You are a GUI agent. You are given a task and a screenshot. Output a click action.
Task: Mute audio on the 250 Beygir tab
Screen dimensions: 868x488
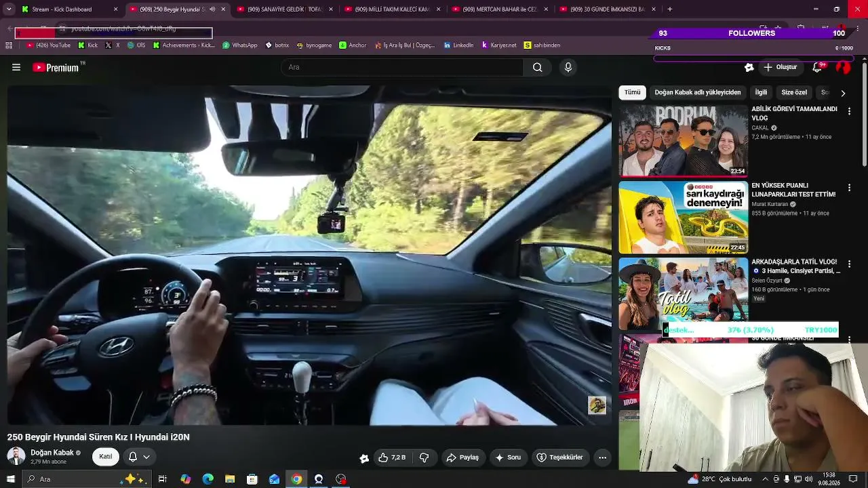click(213, 9)
